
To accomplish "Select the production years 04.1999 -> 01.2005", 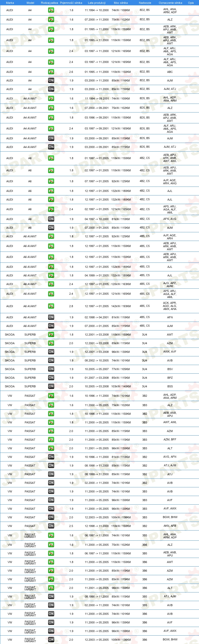I will [x=97, y=275].
